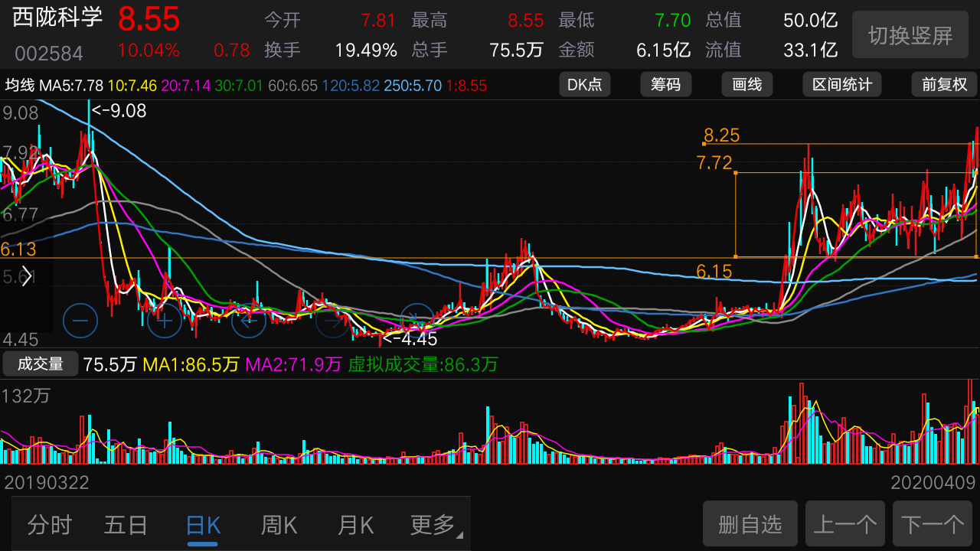
Task: Zoom out chart with minus circle icon
Action: [80, 321]
